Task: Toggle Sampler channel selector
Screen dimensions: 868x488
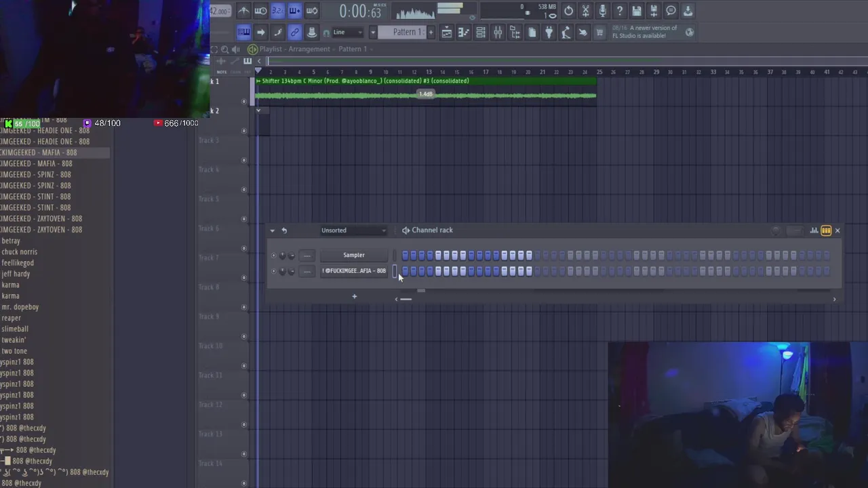Action: tap(395, 256)
